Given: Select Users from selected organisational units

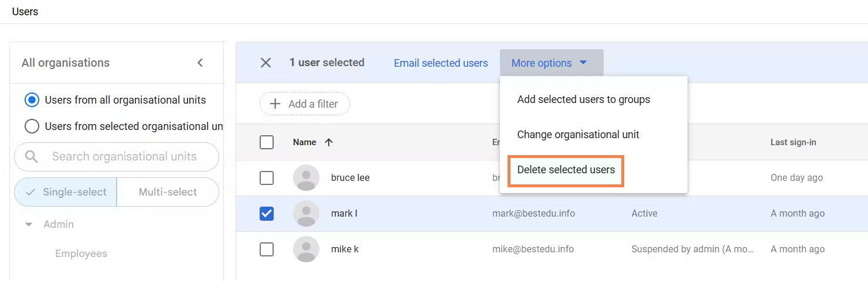Looking at the screenshot, I should 32,126.
